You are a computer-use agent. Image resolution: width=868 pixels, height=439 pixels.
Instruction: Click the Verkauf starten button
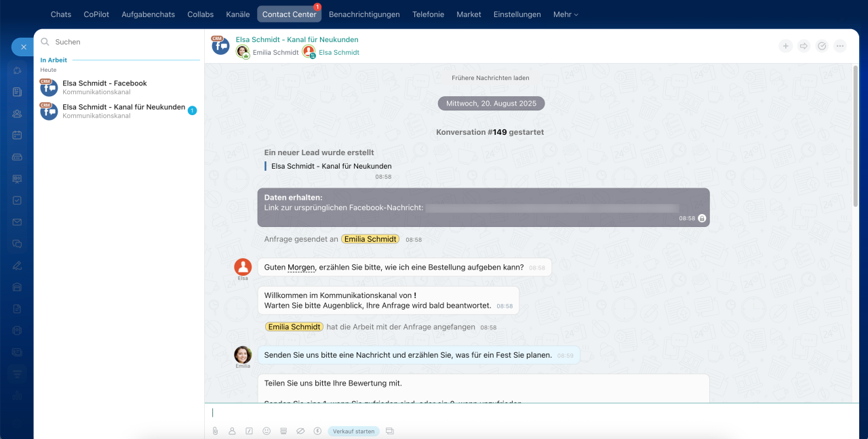[353, 431]
